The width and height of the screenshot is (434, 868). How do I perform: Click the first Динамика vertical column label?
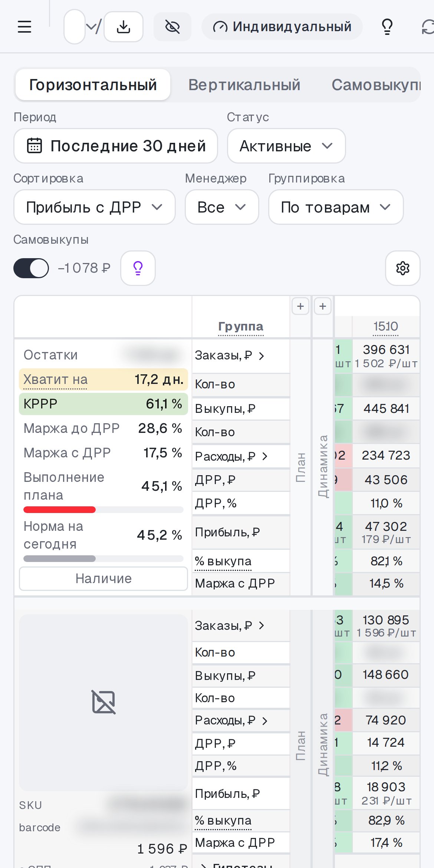(323, 466)
